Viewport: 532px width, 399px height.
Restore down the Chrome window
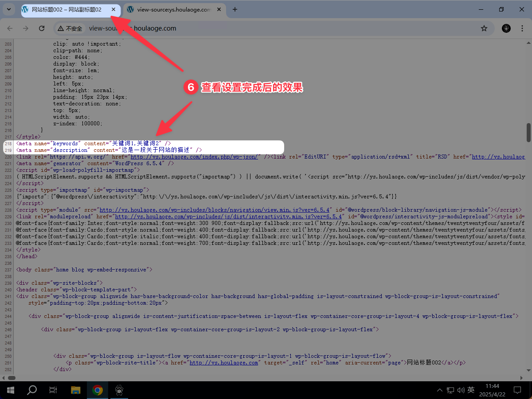click(x=501, y=9)
